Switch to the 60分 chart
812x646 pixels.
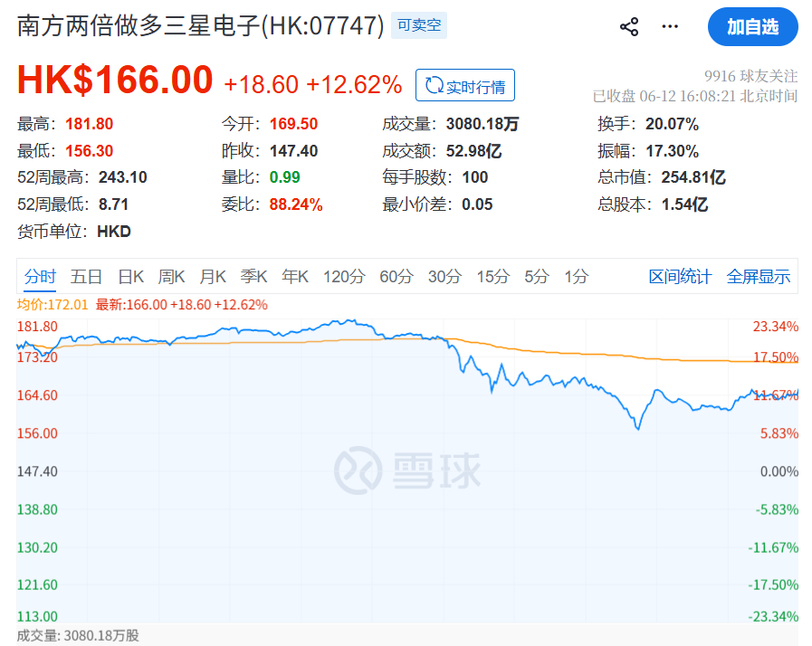(396, 277)
